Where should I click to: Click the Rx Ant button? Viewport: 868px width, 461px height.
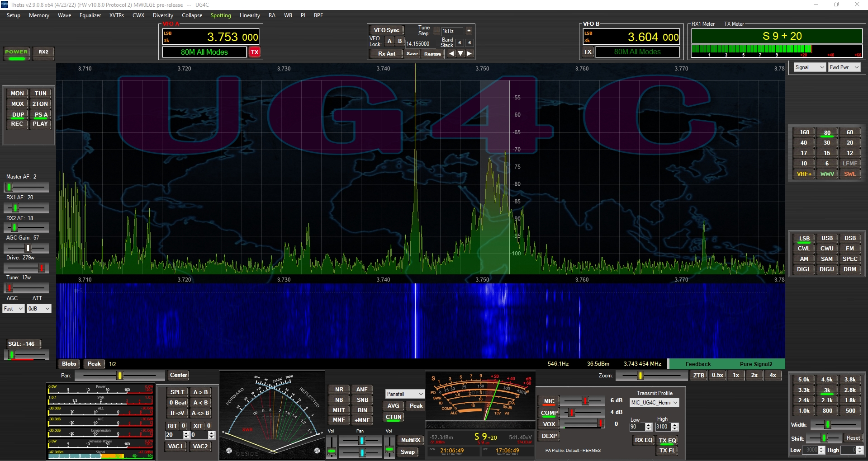pos(386,54)
